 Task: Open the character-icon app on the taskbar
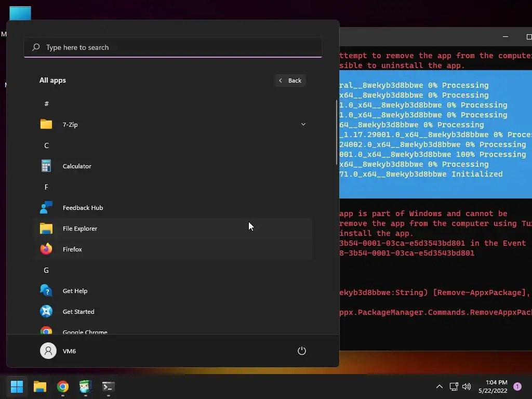click(86, 387)
